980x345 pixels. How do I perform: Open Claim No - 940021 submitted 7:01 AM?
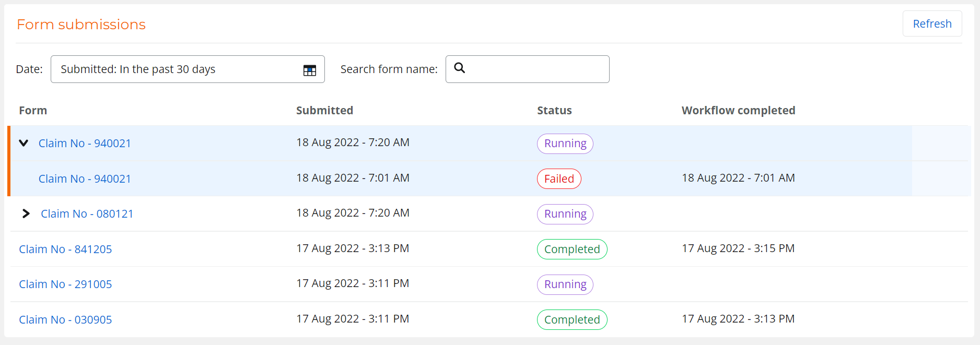tap(85, 179)
